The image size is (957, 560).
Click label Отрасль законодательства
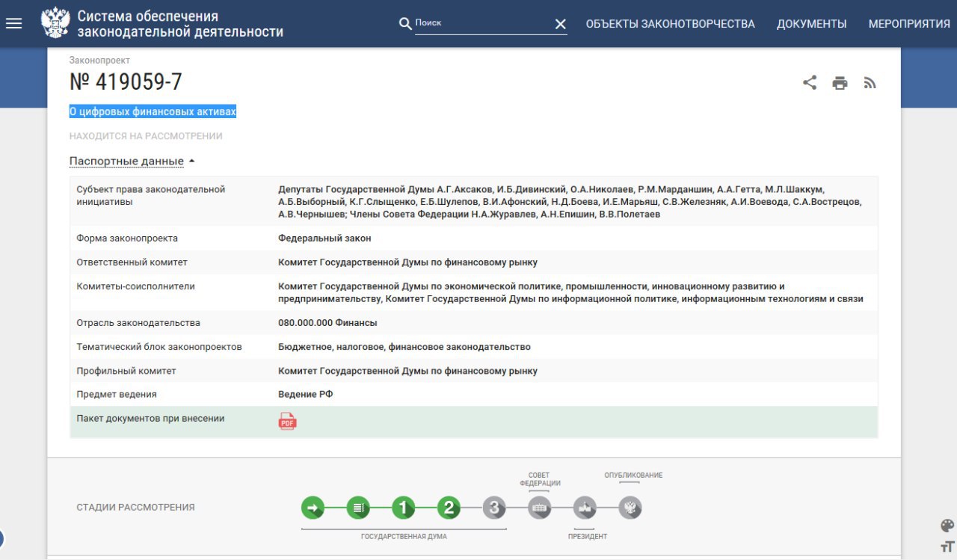click(x=138, y=323)
